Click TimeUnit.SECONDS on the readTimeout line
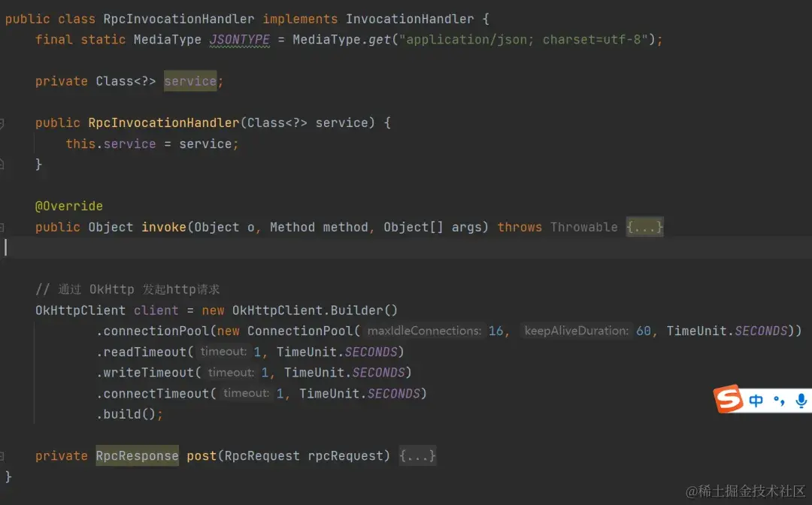 pos(337,352)
